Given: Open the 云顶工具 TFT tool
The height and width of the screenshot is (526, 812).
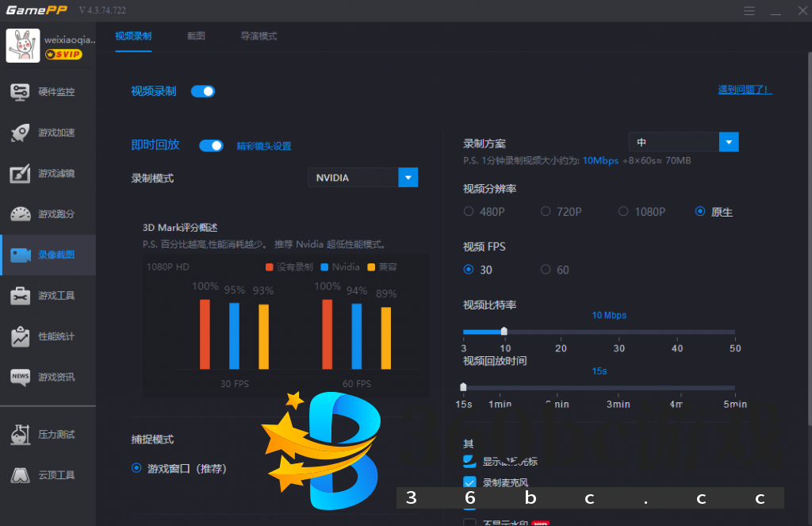Looking at the screenshot, I should coord(48,475).
